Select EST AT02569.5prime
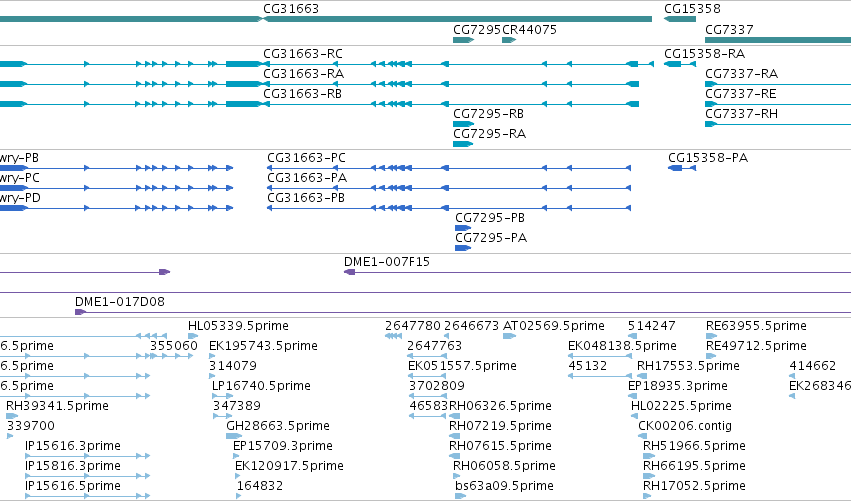Image resolution: width=851 pixels, height=501 pixels. pos(554,326)
